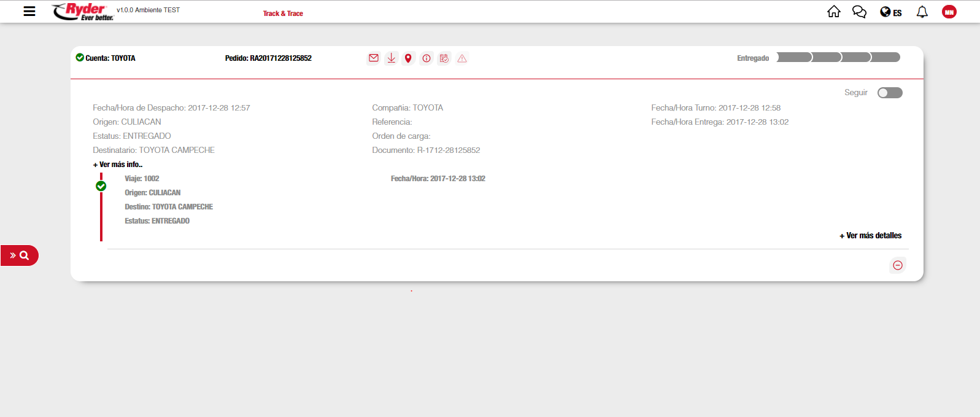This screenshot has width=980, height=417.
Task: Select the Track & Trace tab
Action: (x=283, y=14)
